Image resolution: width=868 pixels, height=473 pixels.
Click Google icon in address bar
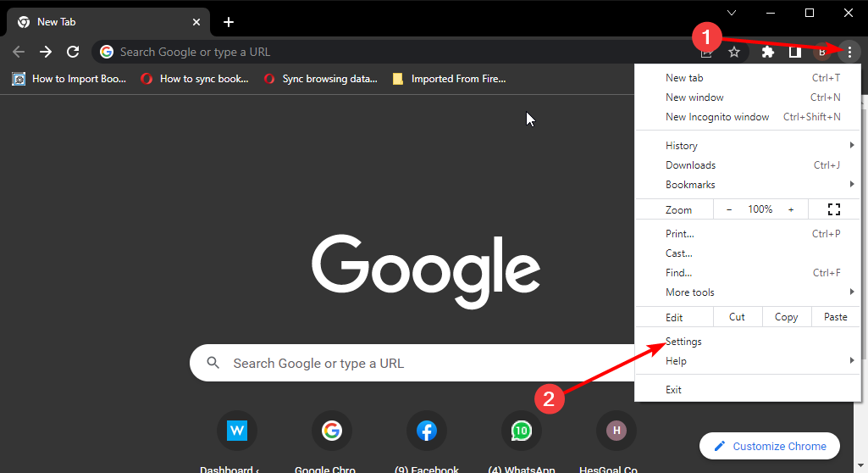[x=107, y=52]
